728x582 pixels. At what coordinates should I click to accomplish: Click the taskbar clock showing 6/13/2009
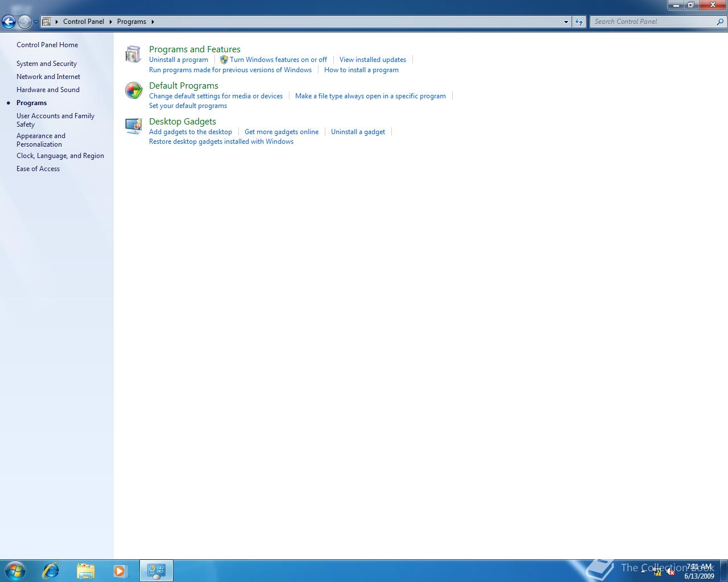point(699,571)
